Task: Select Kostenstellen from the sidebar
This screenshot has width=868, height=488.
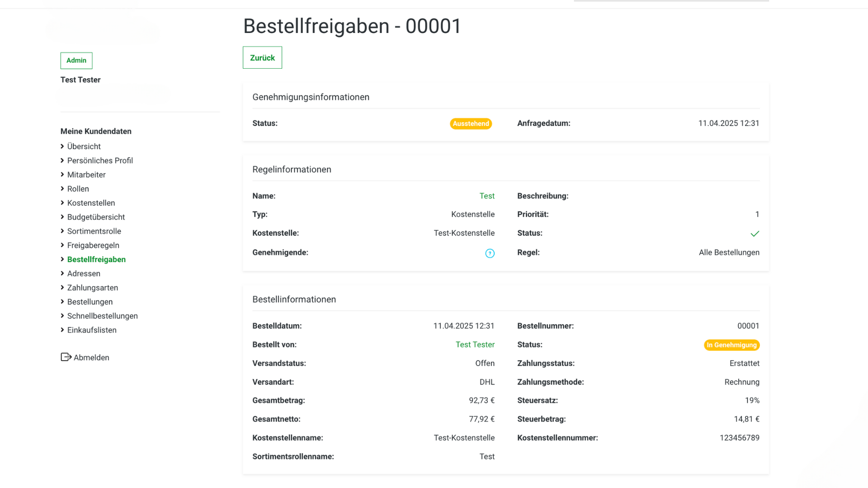Action: (x=91, y=203)
